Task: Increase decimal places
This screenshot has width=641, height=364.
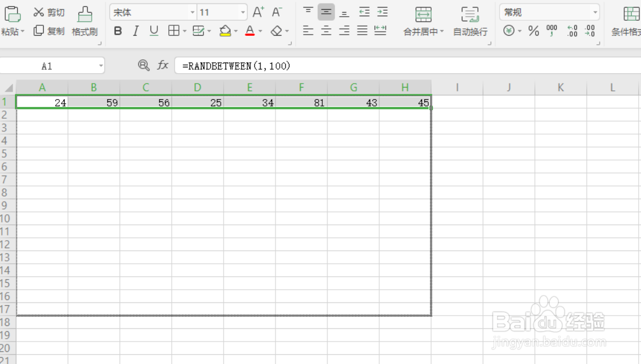Action: pos(572,31)
